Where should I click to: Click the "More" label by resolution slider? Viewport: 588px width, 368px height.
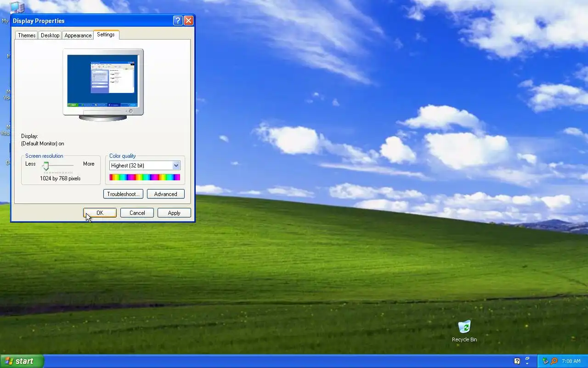point(89,164)
